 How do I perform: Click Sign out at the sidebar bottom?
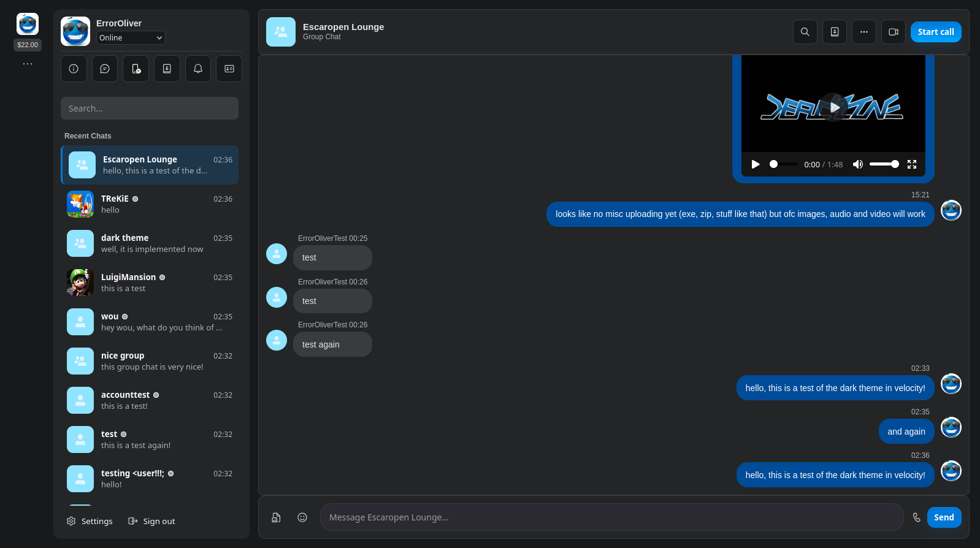click(x=151, y=521)
